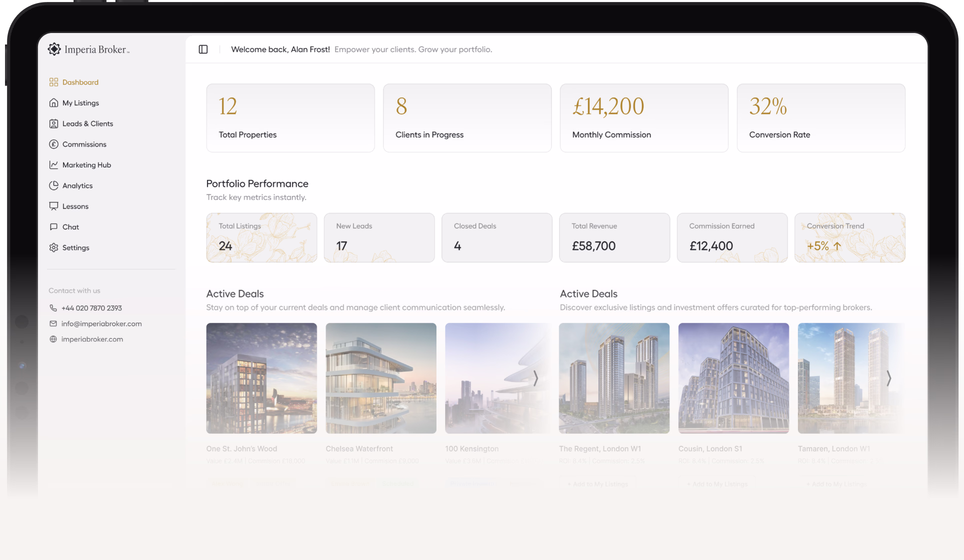Image resolution: width=964 pixels, height=560 pixels.
Task: Advance the left Active Deals carousel
Action: pos(535,378)
